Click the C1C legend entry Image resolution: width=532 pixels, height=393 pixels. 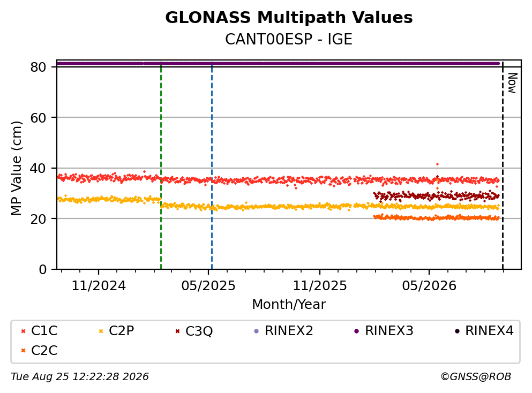click(x=39, y=330)
